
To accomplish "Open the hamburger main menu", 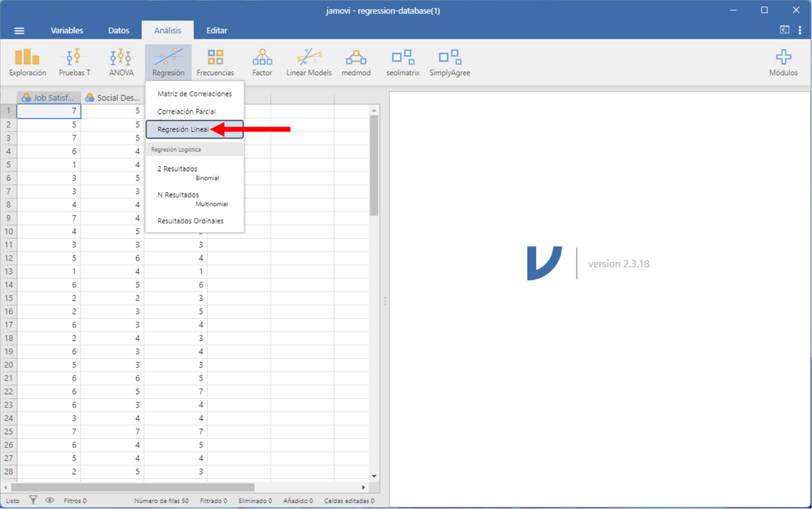I will (19, 31).
